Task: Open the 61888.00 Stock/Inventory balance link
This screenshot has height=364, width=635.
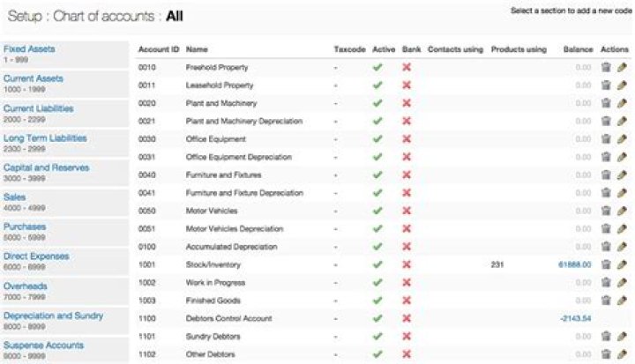Action: 574,264
